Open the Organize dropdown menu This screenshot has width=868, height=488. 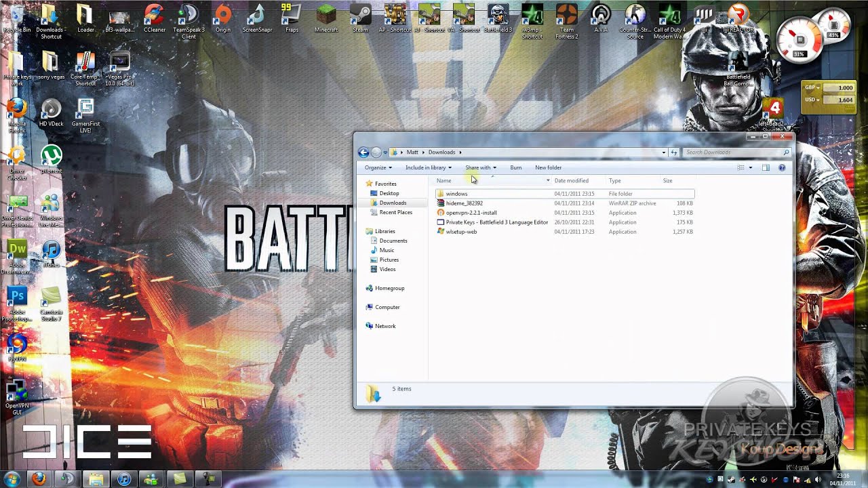tap(378, 167)
